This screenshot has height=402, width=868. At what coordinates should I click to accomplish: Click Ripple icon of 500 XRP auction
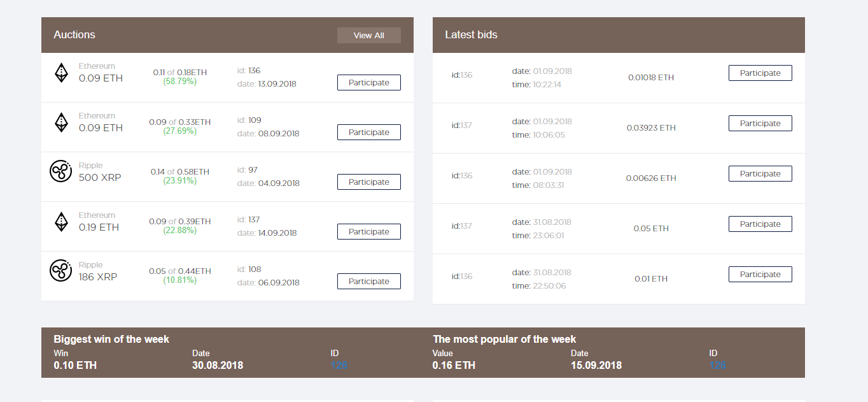click(60, 171)
